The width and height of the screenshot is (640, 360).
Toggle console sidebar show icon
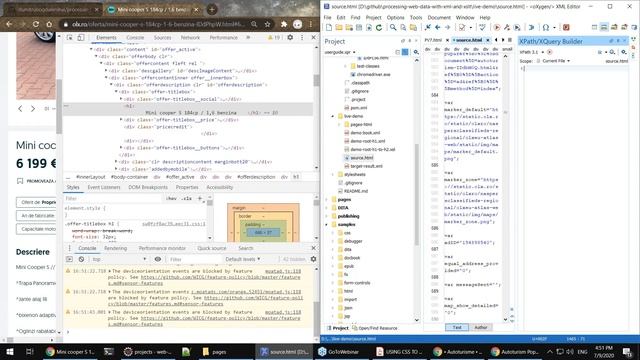pos(69,259)
